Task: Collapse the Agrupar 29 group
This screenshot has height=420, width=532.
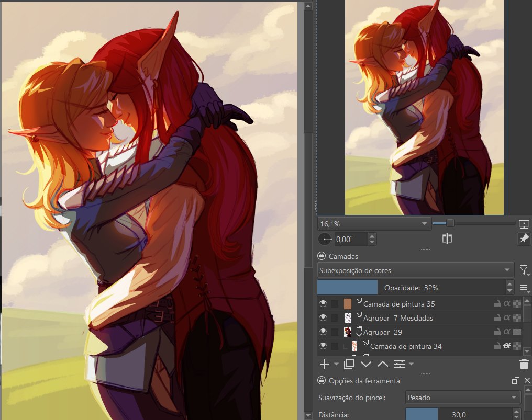Action: (359, 335)
